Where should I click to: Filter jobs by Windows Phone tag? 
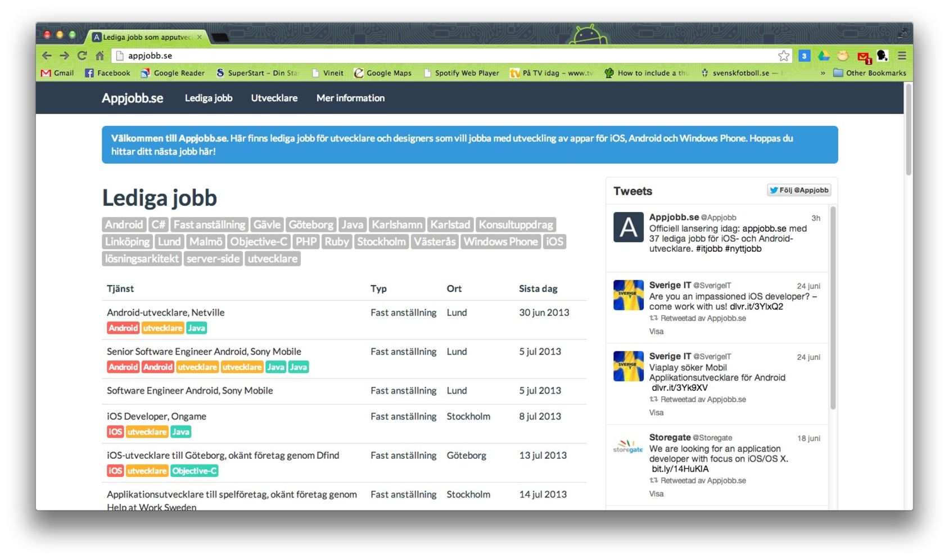501,242
